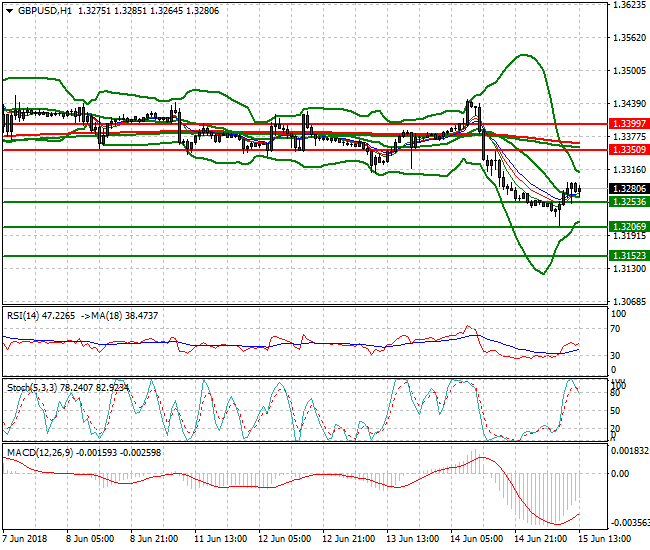Click the 1.36235 value on price scale
650x550 pixels.
click(x=628, y=5)
